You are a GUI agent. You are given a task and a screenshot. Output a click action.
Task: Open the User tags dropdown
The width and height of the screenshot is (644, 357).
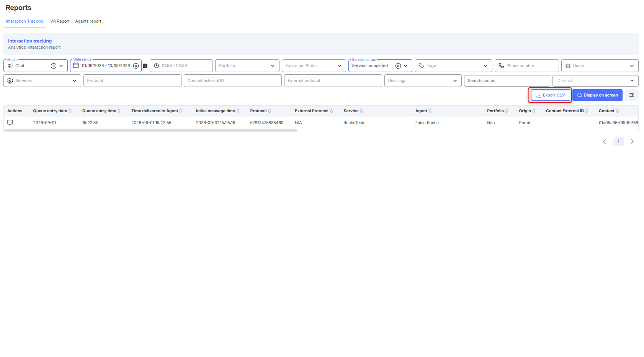423,81
